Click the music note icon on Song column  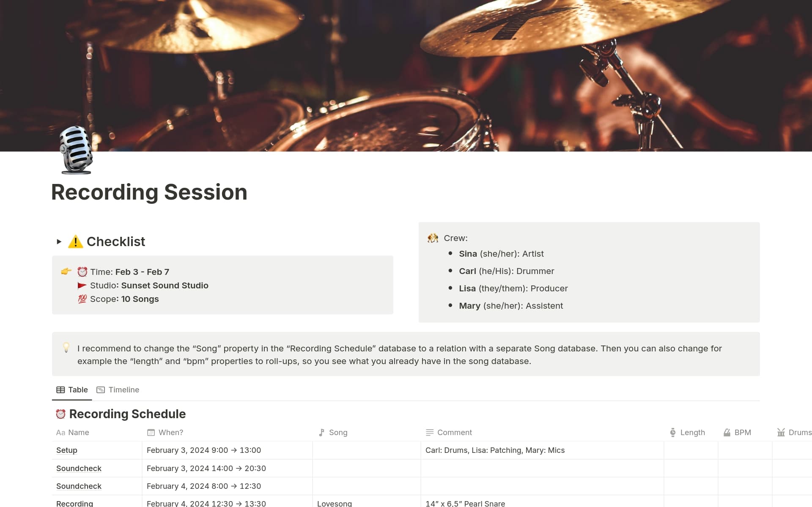322,432
